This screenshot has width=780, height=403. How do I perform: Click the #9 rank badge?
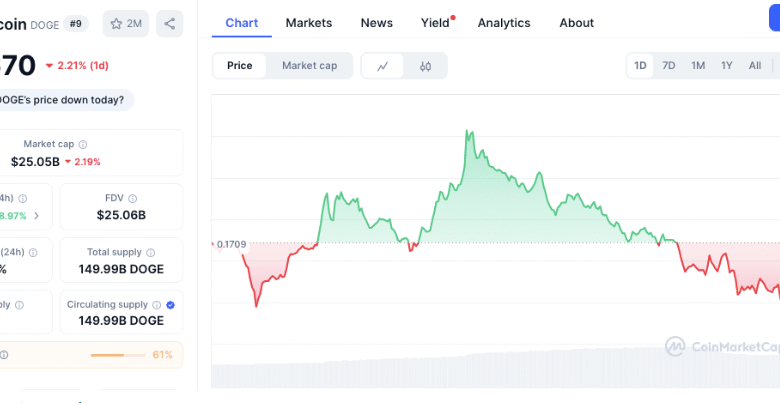tap(76, 23)
